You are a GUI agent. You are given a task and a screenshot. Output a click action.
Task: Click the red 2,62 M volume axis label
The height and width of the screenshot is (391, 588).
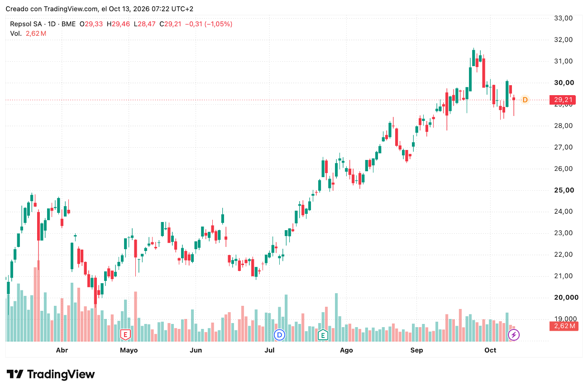click(564, 326)
